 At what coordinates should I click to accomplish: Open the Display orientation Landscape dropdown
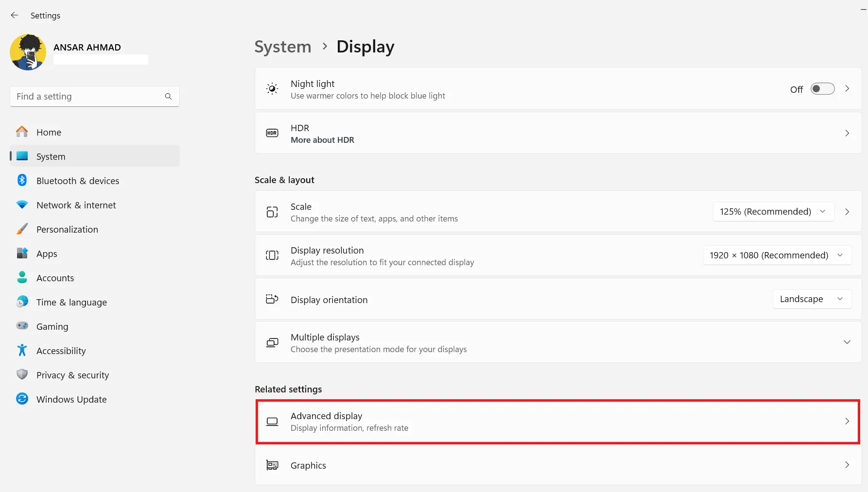pyautogui.click(x=811, y=299)
